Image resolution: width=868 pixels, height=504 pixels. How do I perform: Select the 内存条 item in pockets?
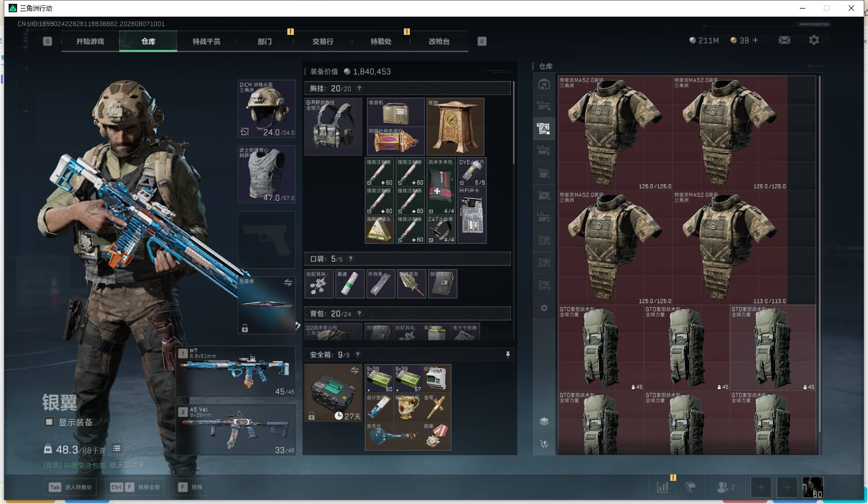(381, 284)
